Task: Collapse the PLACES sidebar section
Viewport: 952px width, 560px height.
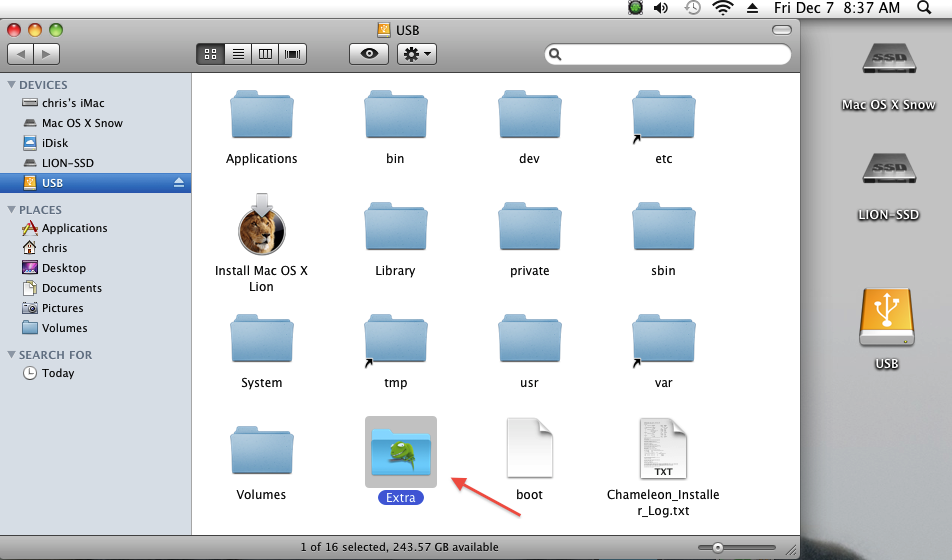Action: 11,210
